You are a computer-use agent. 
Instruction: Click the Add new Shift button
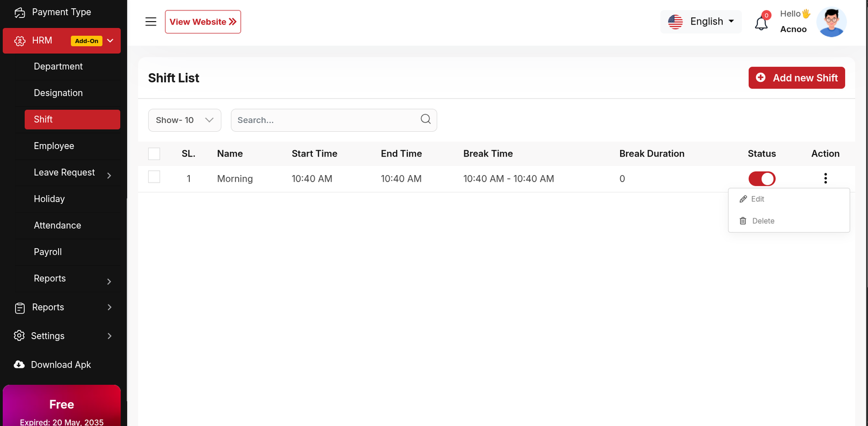click(796, 78)
